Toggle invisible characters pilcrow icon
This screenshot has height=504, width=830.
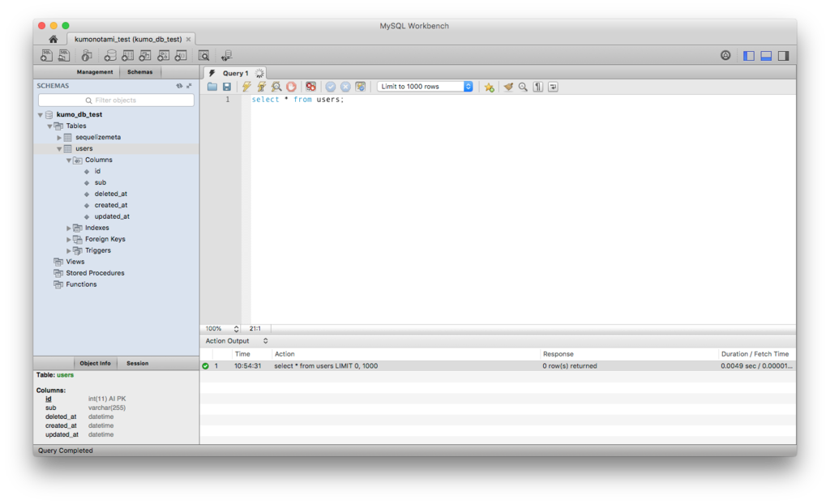coord(538,86)
